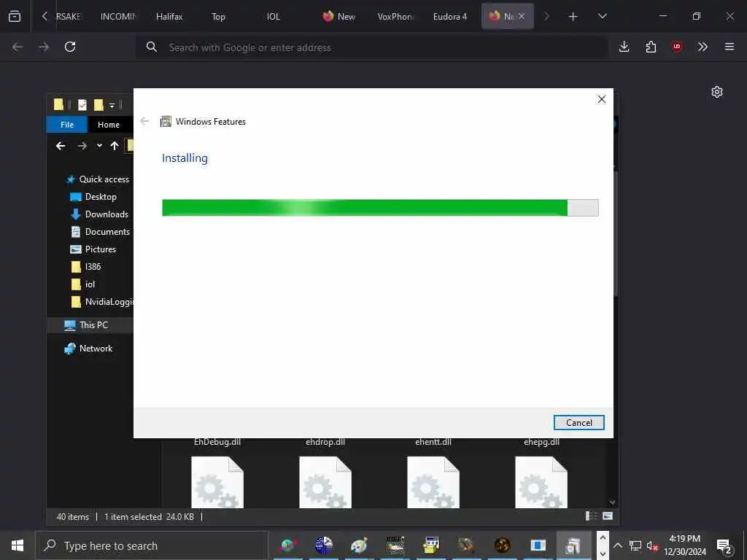Open the Firefox downloads panel

(x=624, y=47)
